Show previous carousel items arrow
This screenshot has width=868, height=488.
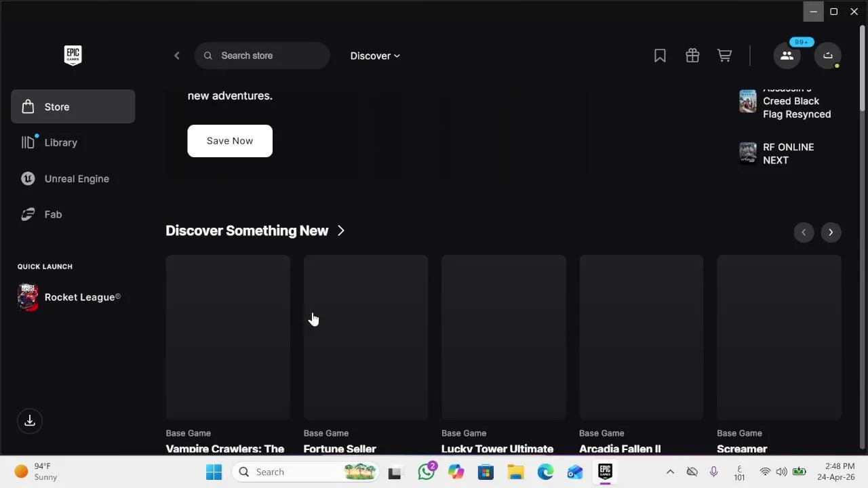pos(804,232)
